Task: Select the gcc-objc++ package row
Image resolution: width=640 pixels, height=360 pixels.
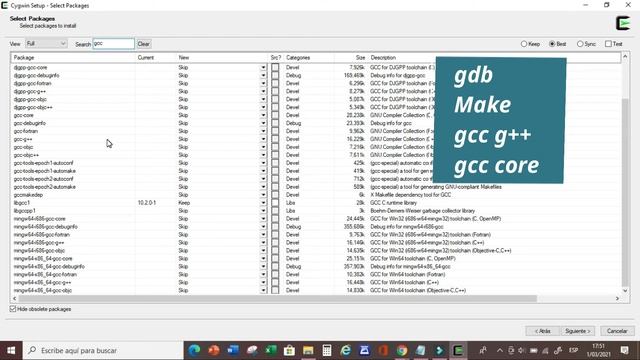Action: [x=316, y=155]
